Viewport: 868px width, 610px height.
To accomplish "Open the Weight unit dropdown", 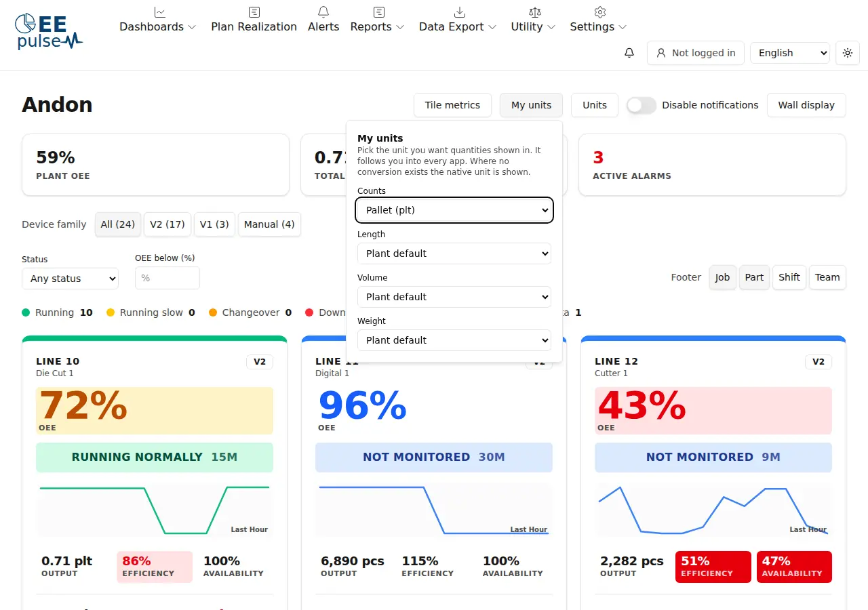I will 454,340.
